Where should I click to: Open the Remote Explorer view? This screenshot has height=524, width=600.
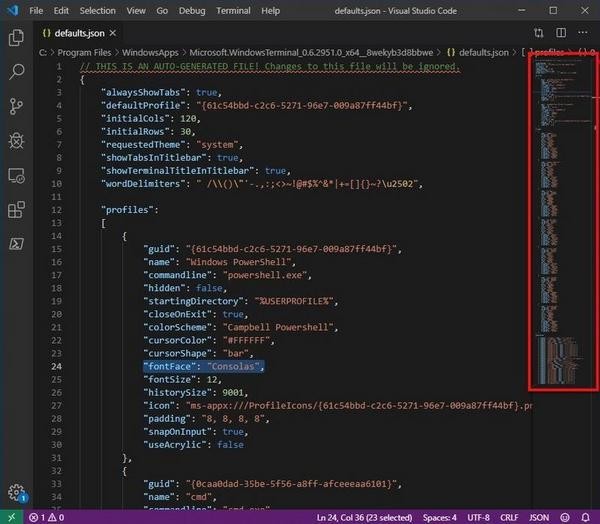tap(16, 175)
